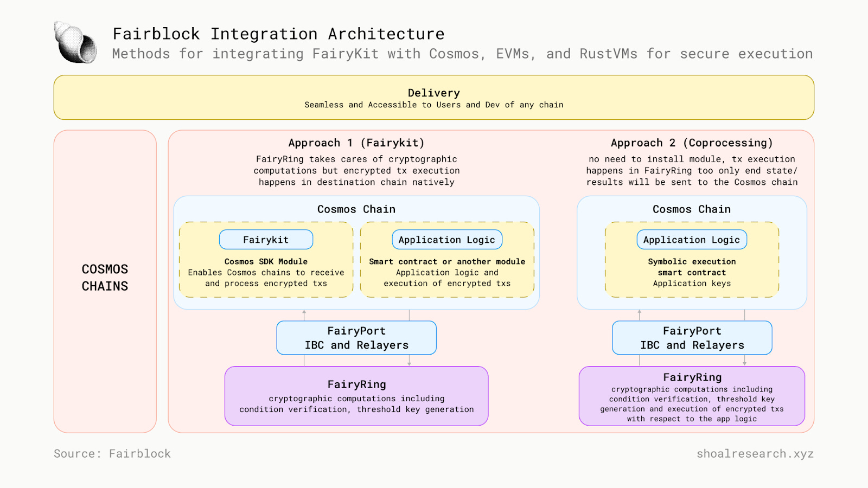
Task: Click the 'Approach 1 (Fairykit)' heading
Action: 356,143
